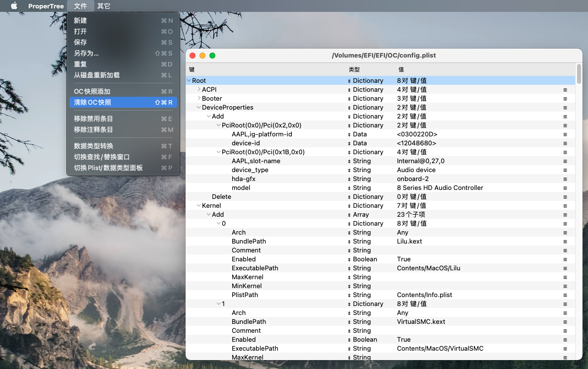The image size is (588, 369).
Task: Select 切换查找/替换窗口 menu entry
Action: (123, 157)
